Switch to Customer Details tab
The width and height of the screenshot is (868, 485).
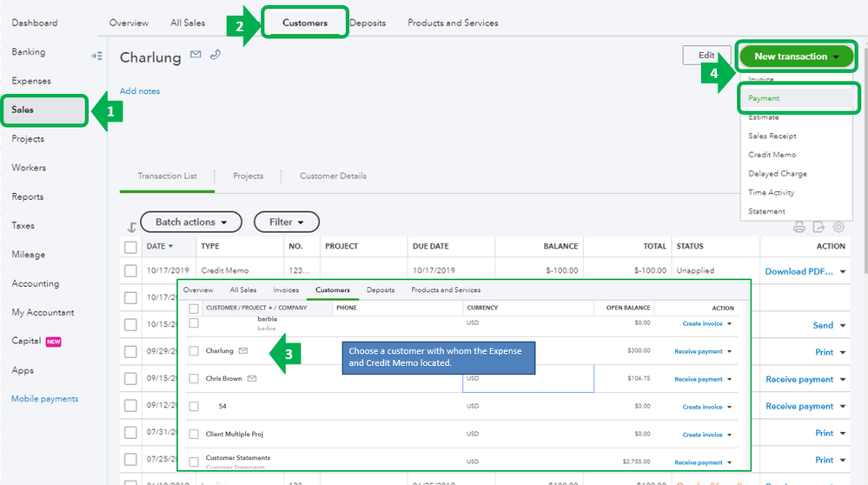[x=333, y=176]
